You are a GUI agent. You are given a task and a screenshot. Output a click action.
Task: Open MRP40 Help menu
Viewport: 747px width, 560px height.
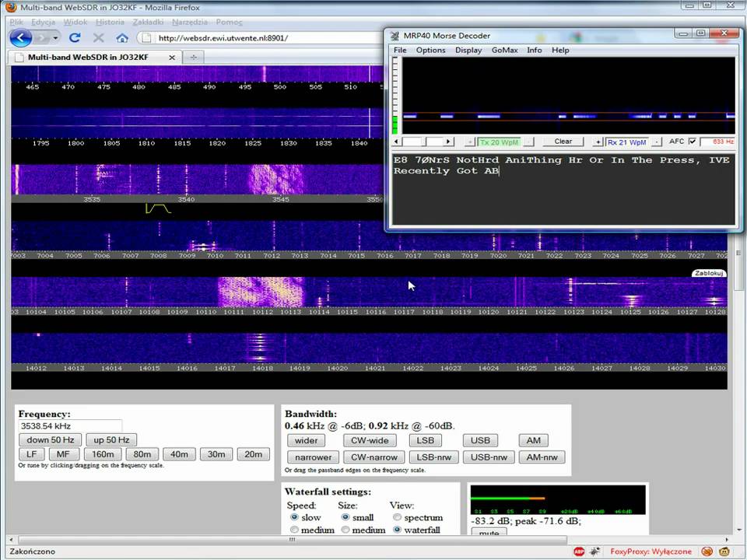click(x=560, y=50)
